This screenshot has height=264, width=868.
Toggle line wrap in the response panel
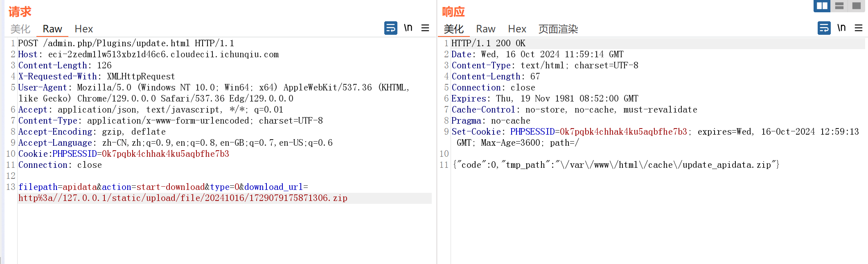[824, 28]
